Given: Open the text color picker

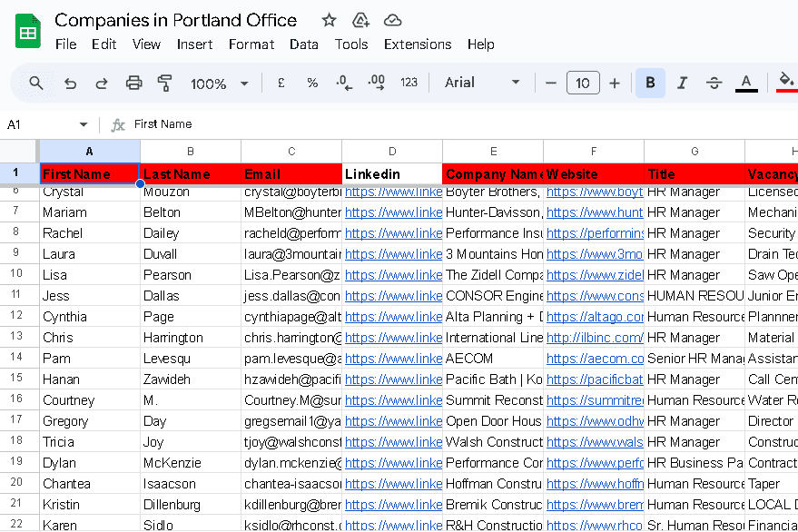Looking at the screenshot, I should tap(746, 83).
